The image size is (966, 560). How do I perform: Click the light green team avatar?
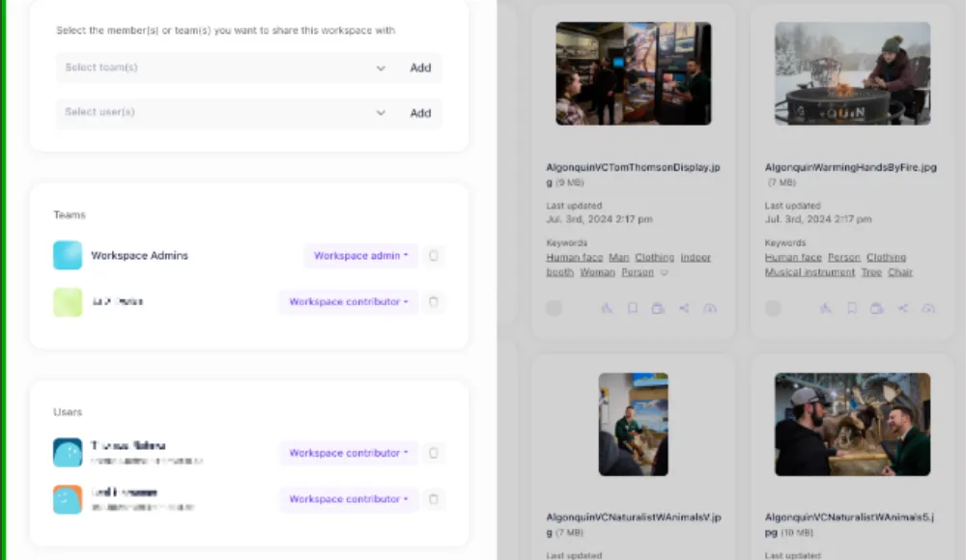68,302
